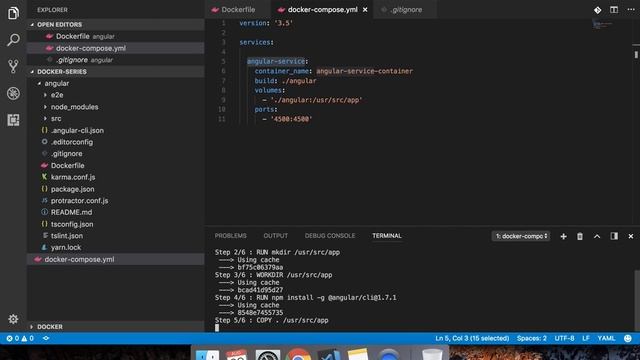This screenshot has width=640, height=360.
Task: Open Chrome from the dock
Action: 298,354
